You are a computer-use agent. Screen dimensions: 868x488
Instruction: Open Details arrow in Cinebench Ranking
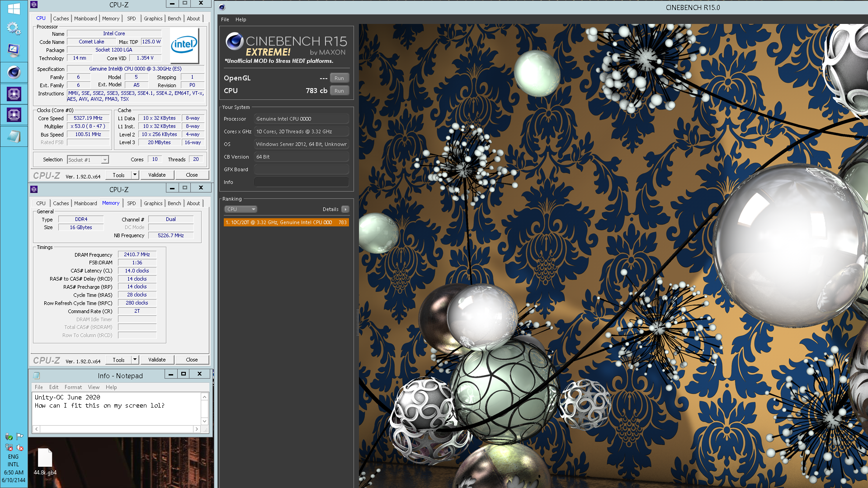click(345, 209)
